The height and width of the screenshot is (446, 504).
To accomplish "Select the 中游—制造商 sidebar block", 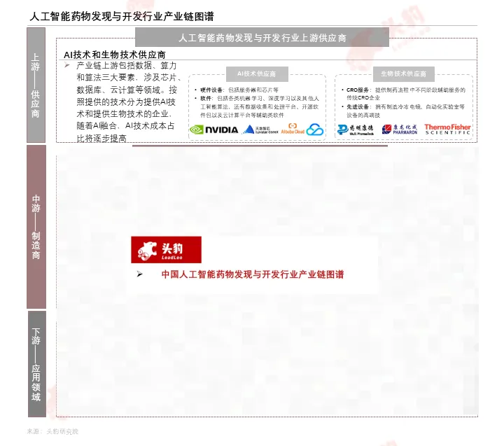I will tap(36, 227).
